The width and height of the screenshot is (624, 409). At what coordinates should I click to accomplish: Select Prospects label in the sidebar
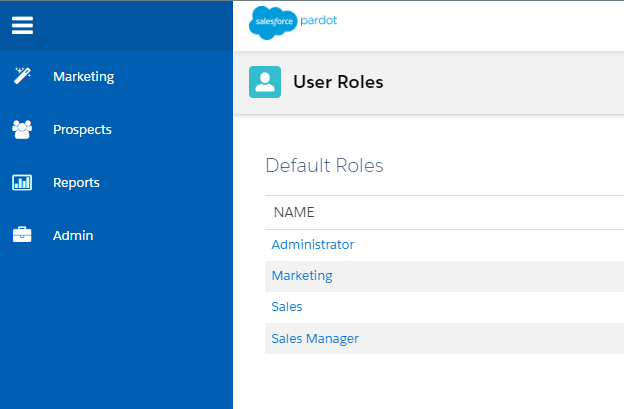(x=82, y=129)
